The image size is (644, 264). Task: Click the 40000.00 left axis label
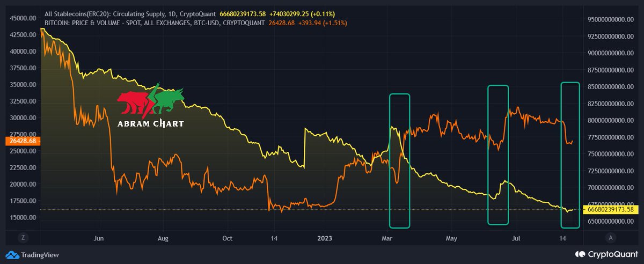(x=23, y=52)
